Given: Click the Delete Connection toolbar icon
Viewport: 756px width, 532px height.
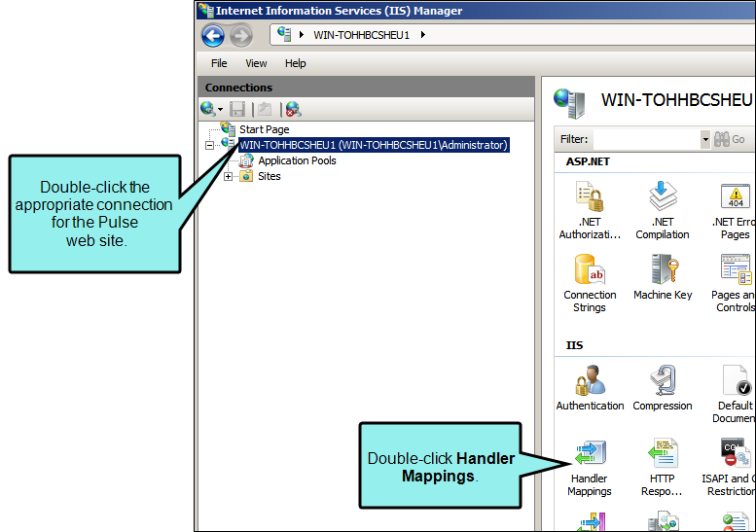Looking at the screenshot, I should pyautogui.click(x=294, y=109).
